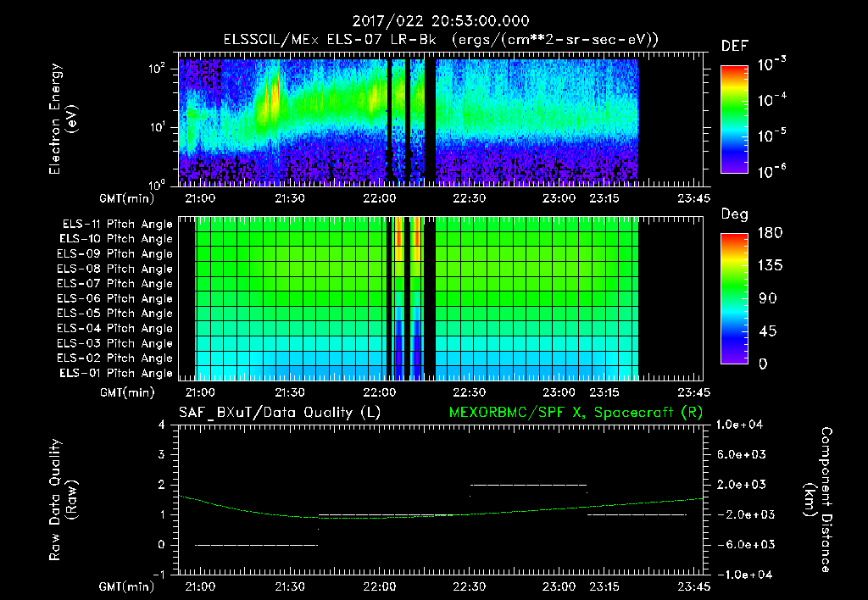Viewport: 868px width, 600px height.
Task: Click the ELS-01 Pitch Angle label
Action: tap(116, 373)
